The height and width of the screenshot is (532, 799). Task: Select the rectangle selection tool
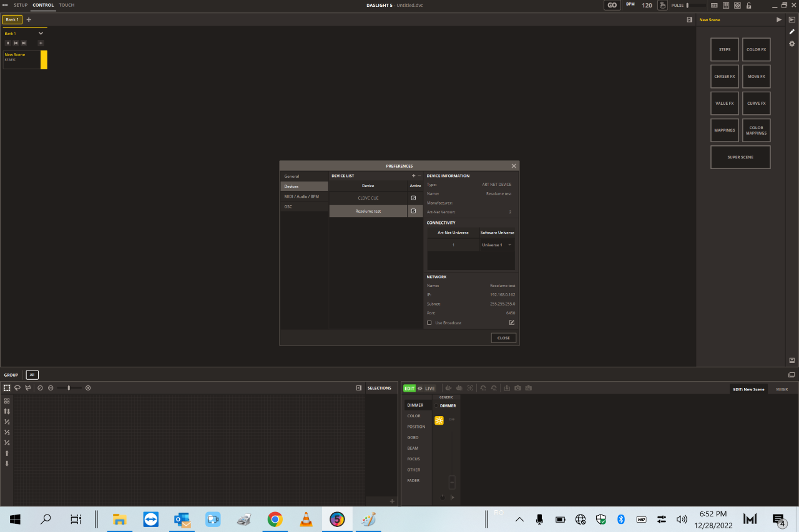point(7,388)
